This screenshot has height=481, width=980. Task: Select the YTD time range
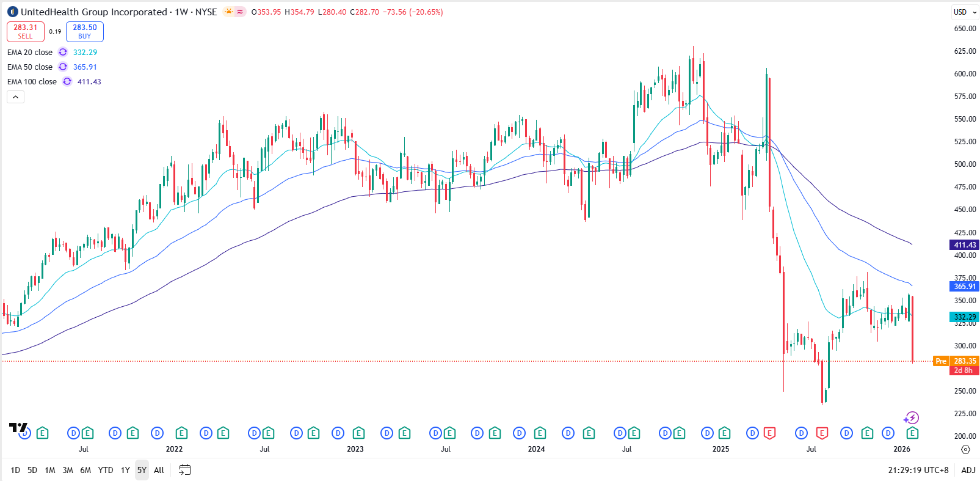tap(106, 470)
